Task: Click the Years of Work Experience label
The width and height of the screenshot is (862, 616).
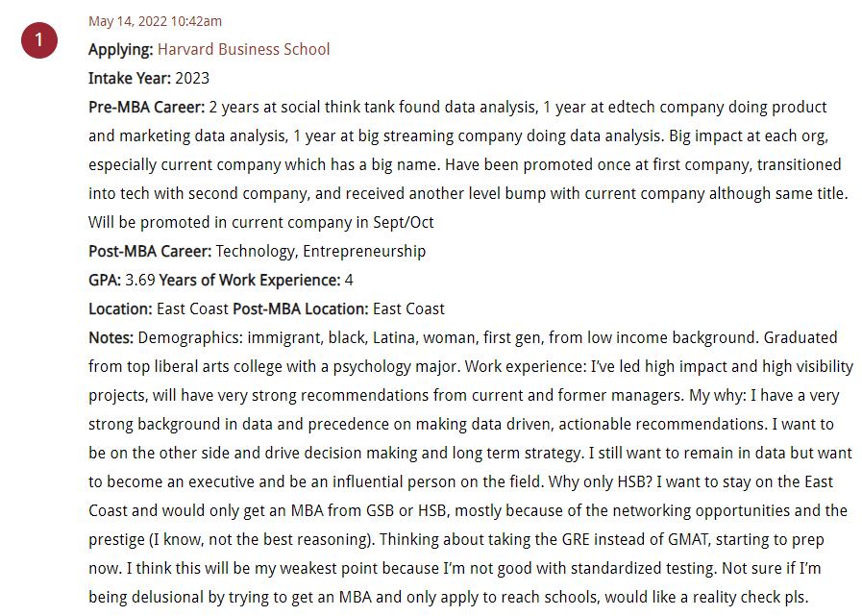Action: pyautogui.click(x=250, y=281)
